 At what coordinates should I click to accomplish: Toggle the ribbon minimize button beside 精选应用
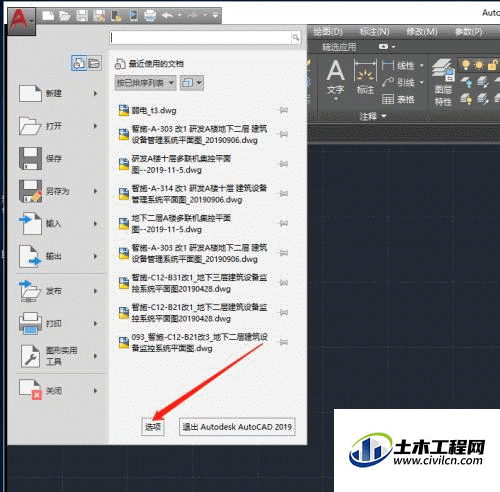tap(384, 47)
